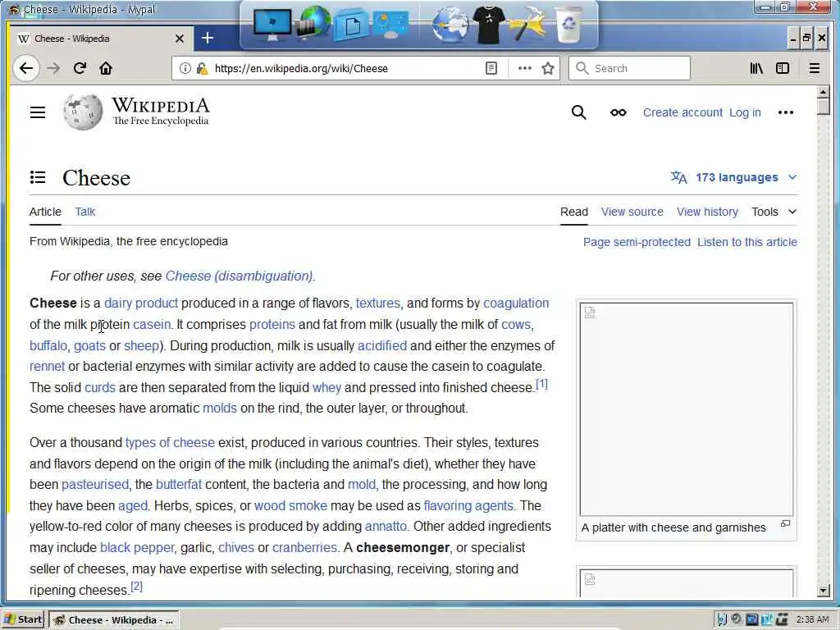Click the Page semi-protected link
The image size is (840, 630).
pos(637,242)
